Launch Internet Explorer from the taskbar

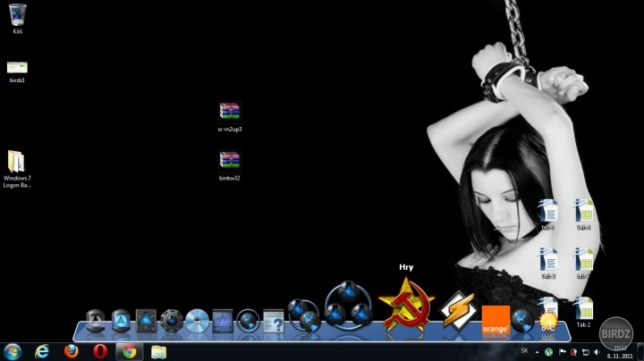point(42,352)
